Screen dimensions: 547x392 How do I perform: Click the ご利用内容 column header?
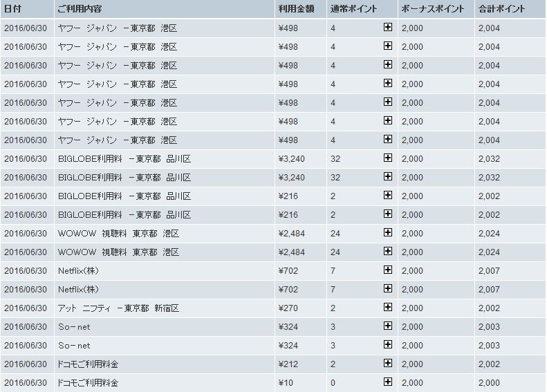click(x=165, y=9)
